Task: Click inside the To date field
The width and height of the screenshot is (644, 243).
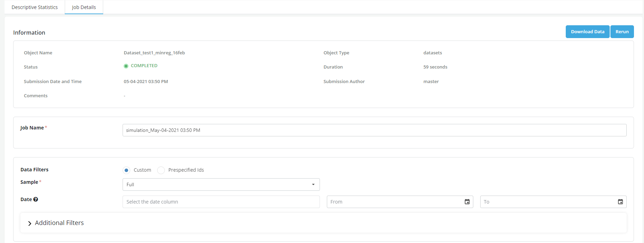Action: [548, 202]
